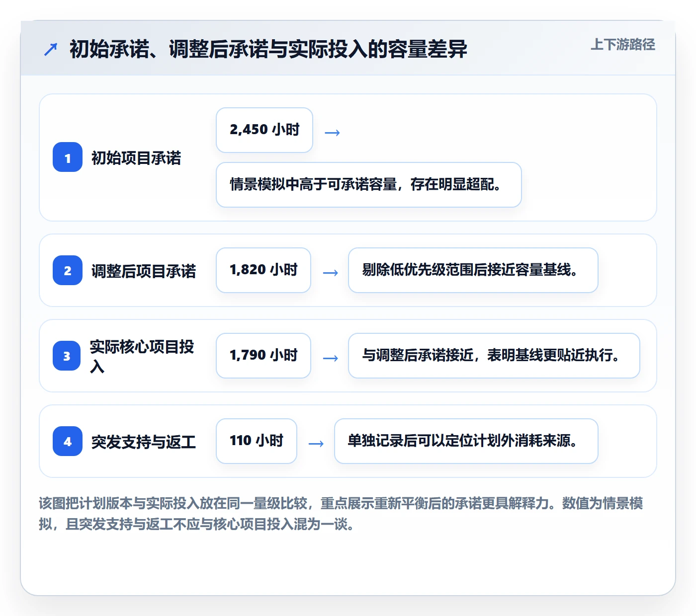The width and height of the screenshot is (696, 616).
Task: Click the arrow next to 1,790 小时
Action: (331, 358)
